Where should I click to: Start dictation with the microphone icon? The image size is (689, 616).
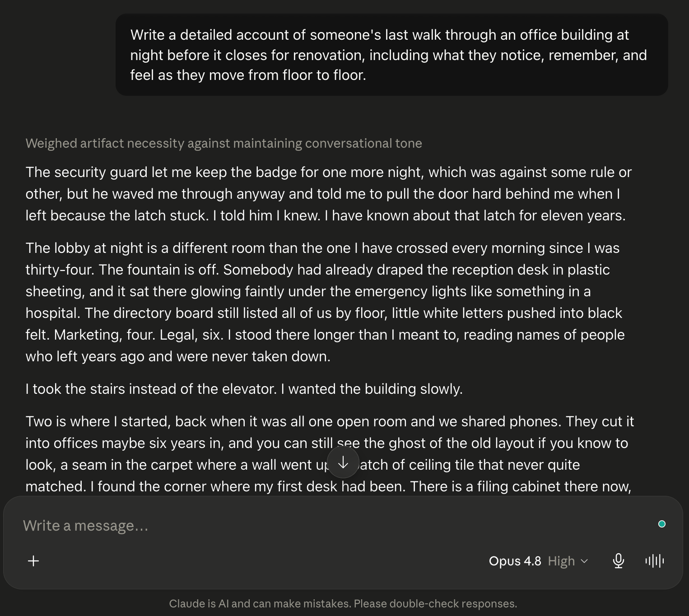619,561
